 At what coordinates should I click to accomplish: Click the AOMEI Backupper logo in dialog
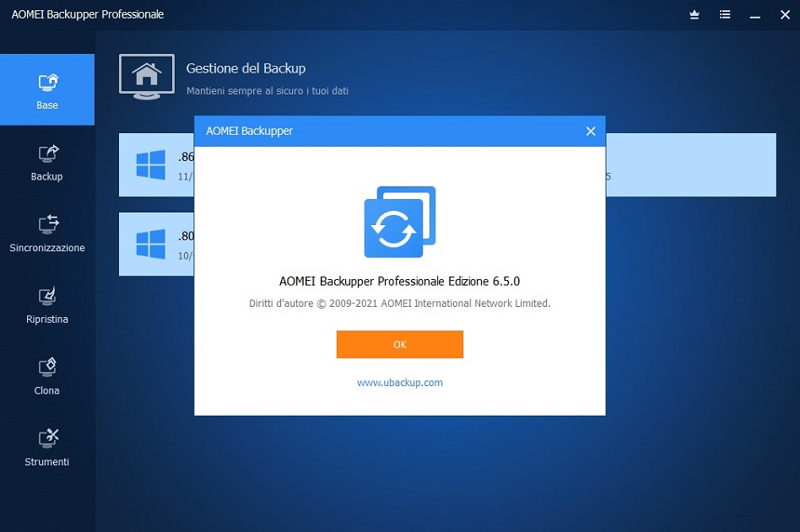pyautogui.click(x=399, y=222)
